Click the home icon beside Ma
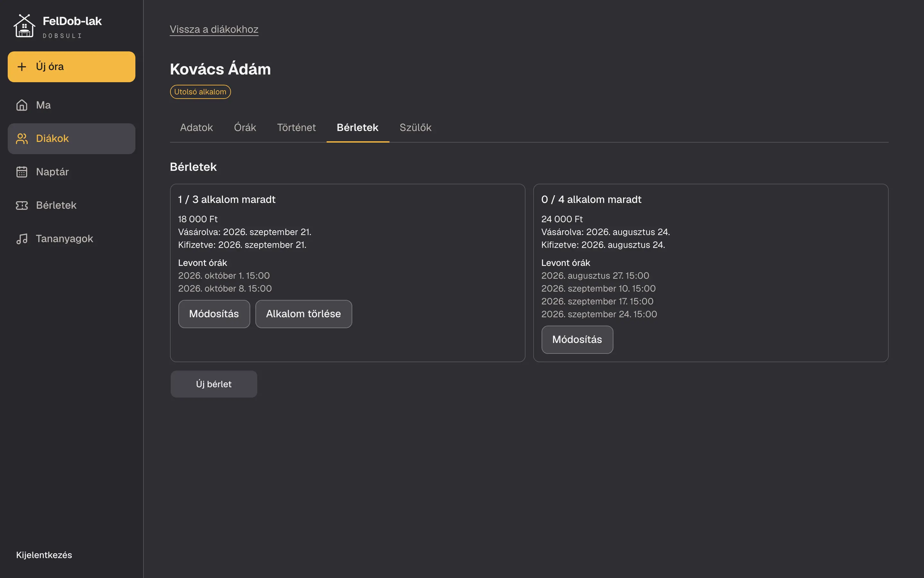 click(x=22, y=105)
